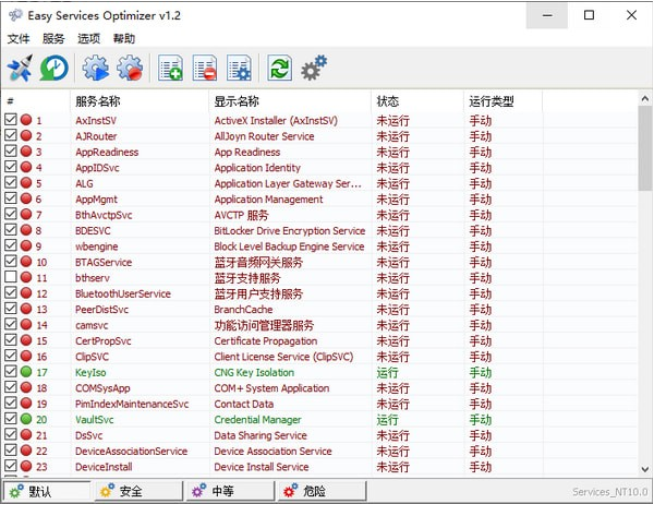Select 'Credential Manager' display name
This screenshot has width=653, height=505.
coord(258,420)
